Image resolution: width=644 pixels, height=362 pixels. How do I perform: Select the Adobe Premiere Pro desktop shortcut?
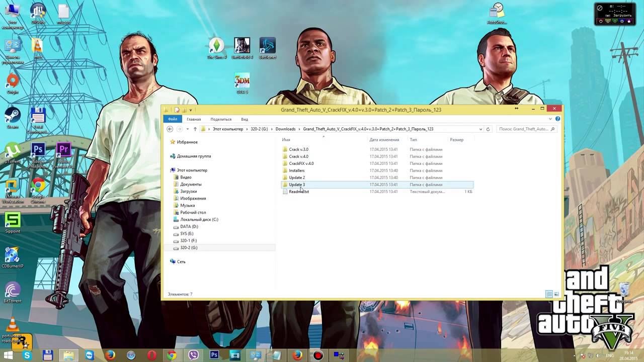pyautogui.click(x=63, y=156)
